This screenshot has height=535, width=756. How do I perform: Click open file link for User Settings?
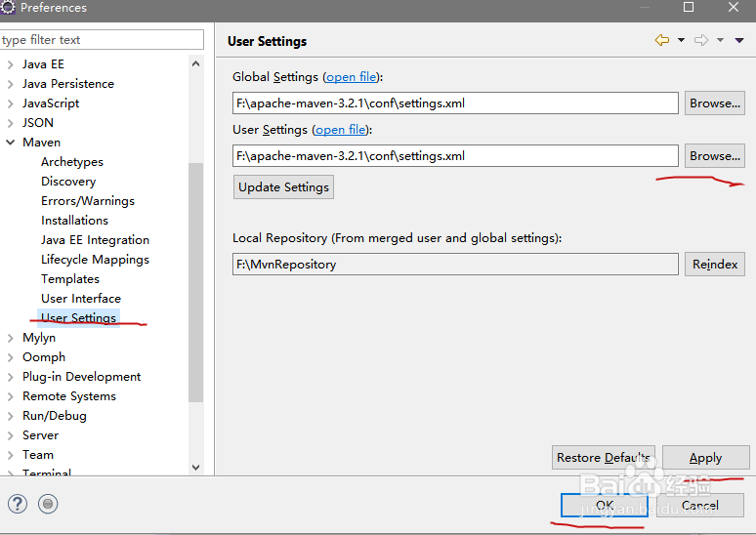tap(341, 130)
